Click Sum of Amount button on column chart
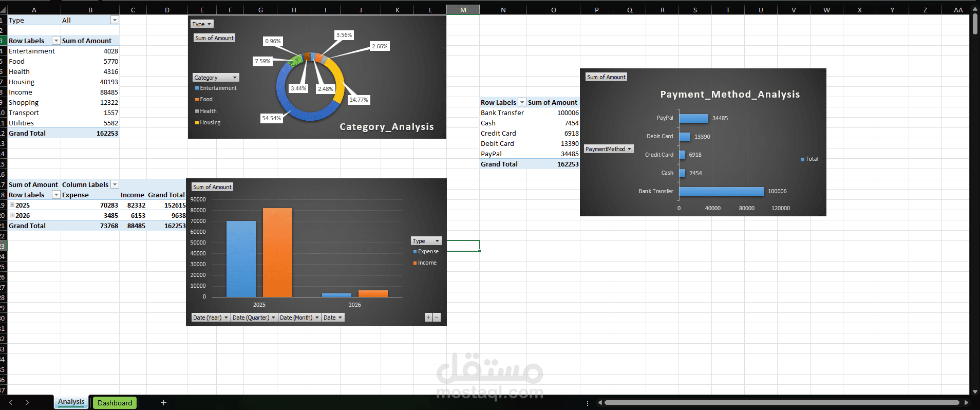Viewport: 980px width, 410px height. [212, 187]
